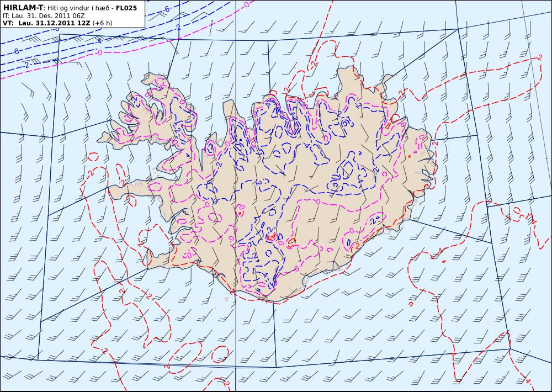Screen dimensions: 552x392
Task: Click the "(+6 h)" forecast offset text
Action: pos(102,23)
